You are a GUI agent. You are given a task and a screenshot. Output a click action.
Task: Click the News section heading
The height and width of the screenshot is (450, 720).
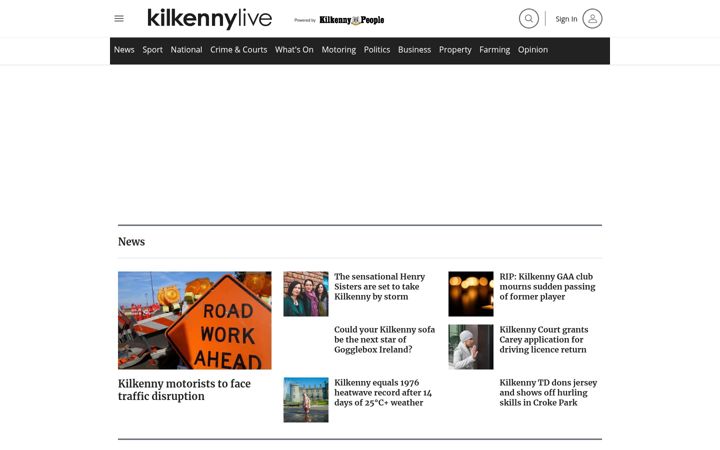click(131, 242)
